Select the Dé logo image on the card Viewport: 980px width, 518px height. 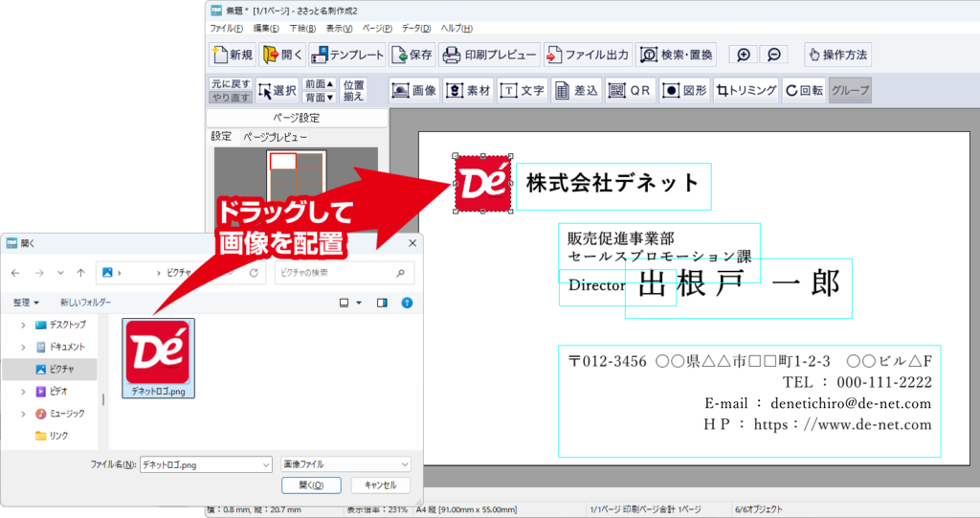[482, 183]
